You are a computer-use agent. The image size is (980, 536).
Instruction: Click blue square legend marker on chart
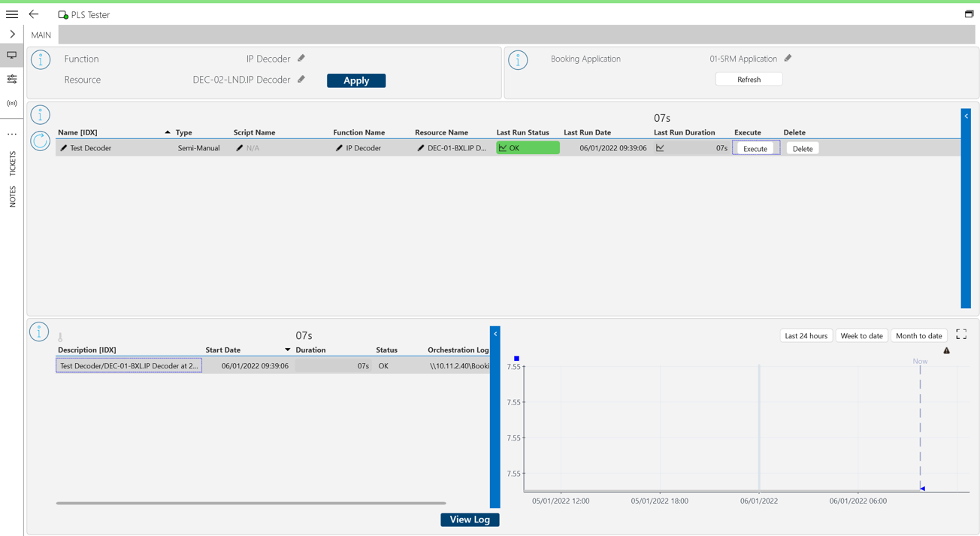[x=516, y=359]
